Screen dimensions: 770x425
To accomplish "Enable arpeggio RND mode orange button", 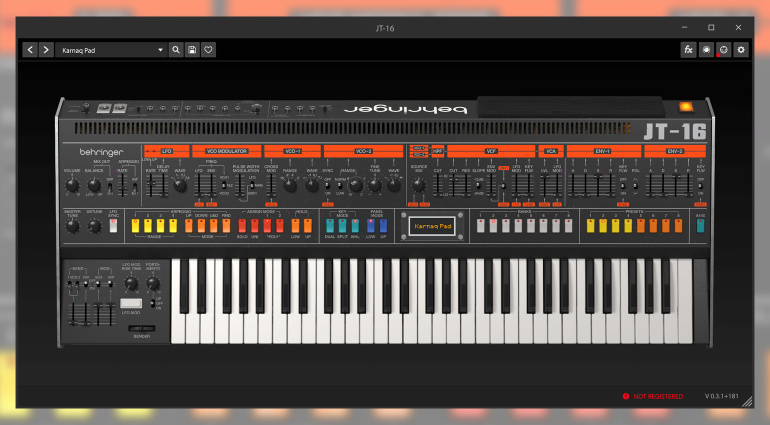I will click(x=226, y=226).
